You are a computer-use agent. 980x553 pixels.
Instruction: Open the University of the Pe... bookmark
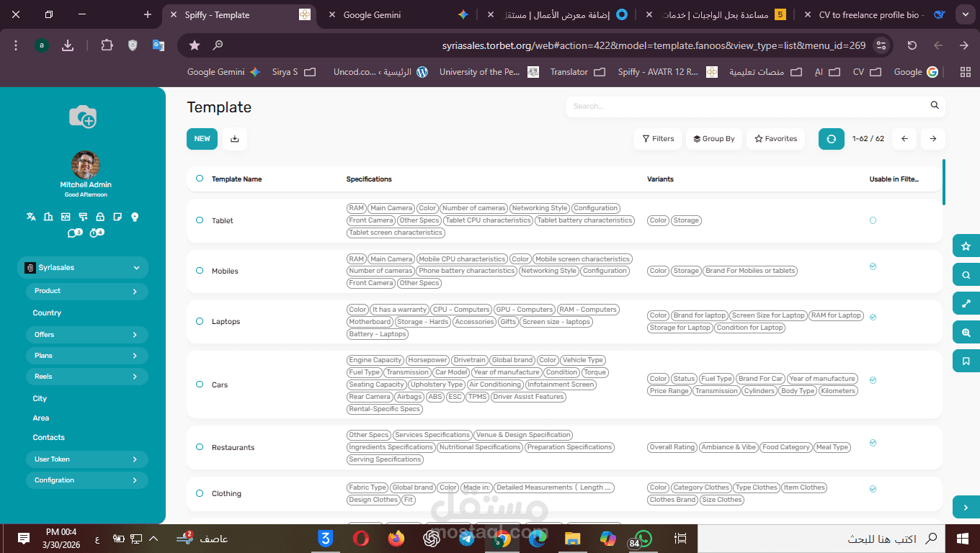[x=489, y=72]
